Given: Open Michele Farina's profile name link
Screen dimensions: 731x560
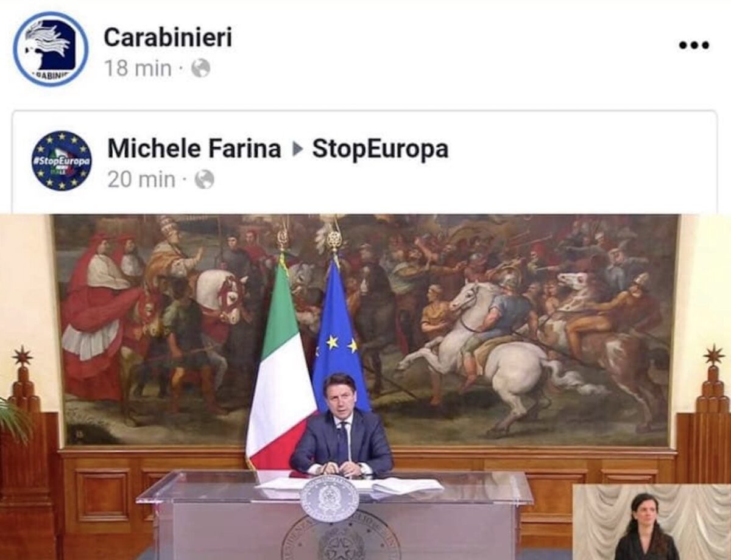Looking at the screenshot, I should tap(194, 149).
